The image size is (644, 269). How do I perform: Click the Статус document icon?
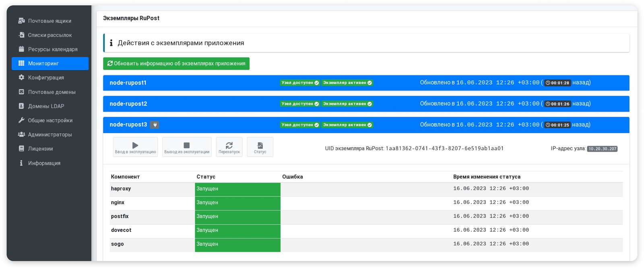click(260, 145)
